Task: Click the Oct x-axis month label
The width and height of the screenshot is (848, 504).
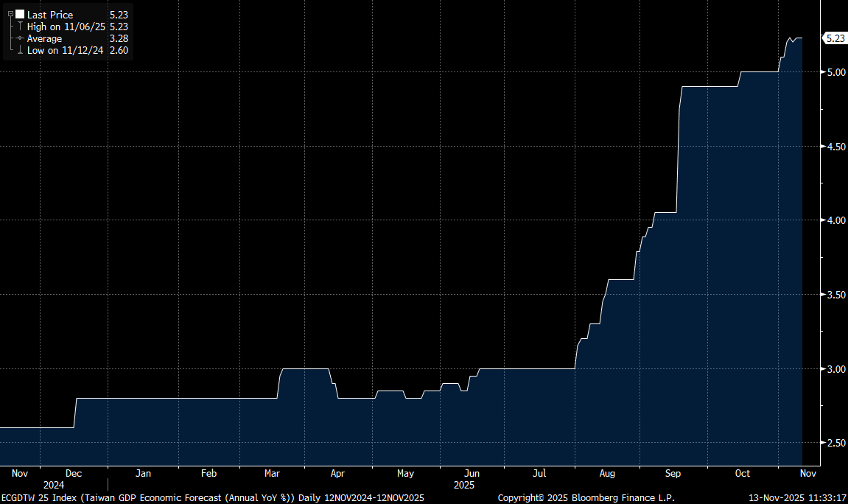Action: (x=743, y=473)
